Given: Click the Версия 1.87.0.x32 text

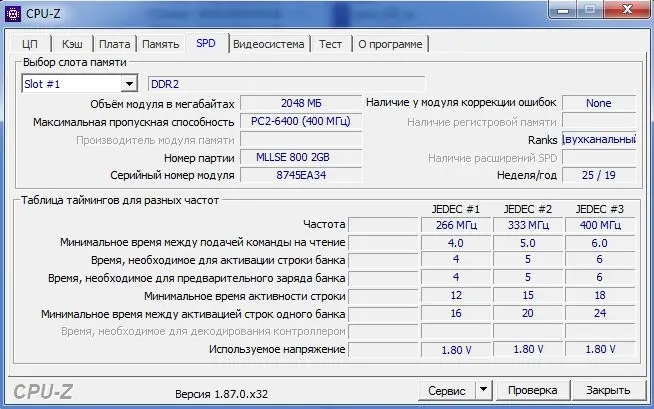Looking at the screenshot, I should tap(221, 394).
